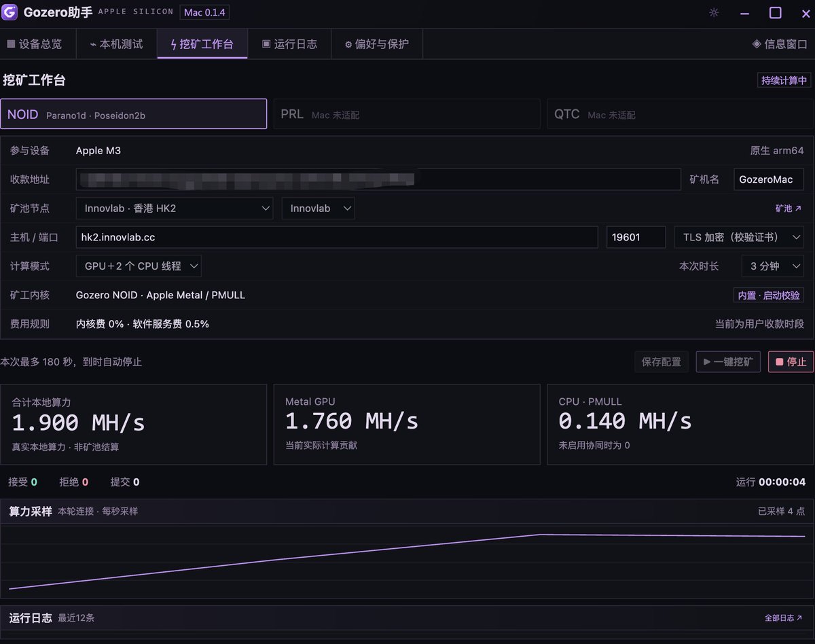Viewport: 815px width, 644px height.
Task: Open the Innovlab pool dropdown
Action: tap(318, 208)
